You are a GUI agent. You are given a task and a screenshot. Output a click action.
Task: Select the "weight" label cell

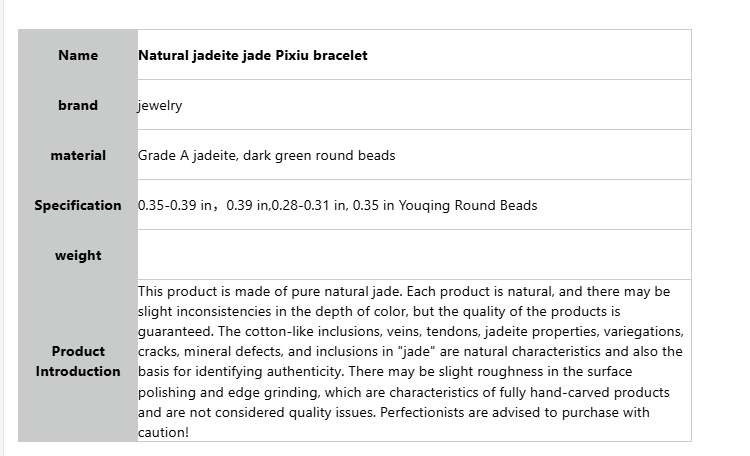[78, 255]
